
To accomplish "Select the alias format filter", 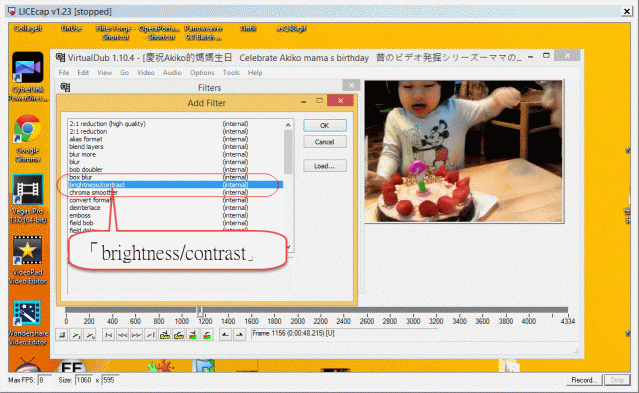I will pos(176,139).
